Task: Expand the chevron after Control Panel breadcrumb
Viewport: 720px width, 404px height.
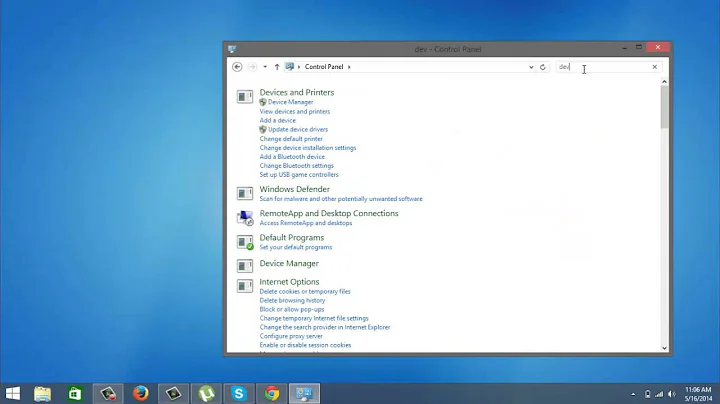Action: (349, 67)
